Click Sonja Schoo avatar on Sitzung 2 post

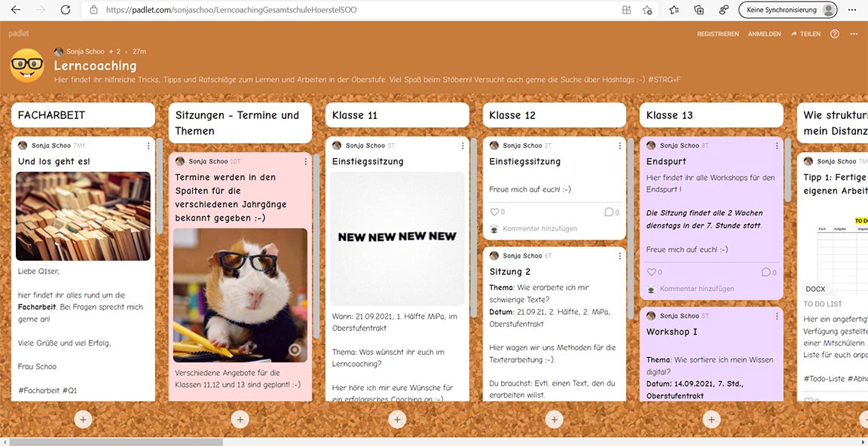(x=494, y=255)
